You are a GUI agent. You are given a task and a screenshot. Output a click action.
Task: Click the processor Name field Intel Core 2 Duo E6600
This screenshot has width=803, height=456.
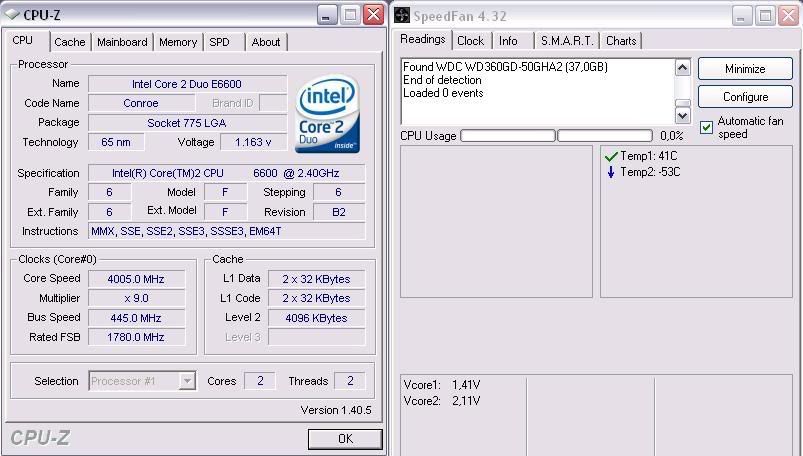click(x=187, y=84)
